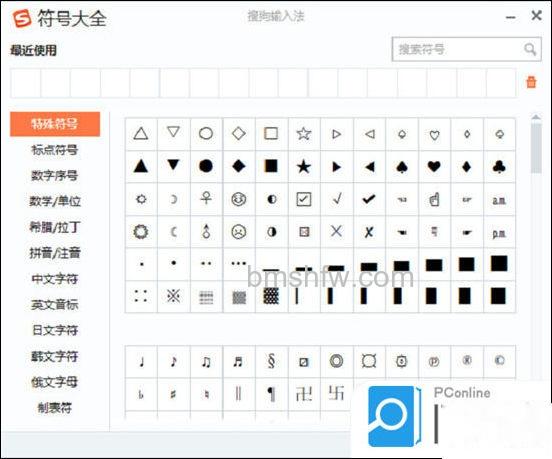The width and height of the screenshot is (552, 459).
Task: Insert the full block symbol █
Action: pyautogui.click(x=499, y=263)
